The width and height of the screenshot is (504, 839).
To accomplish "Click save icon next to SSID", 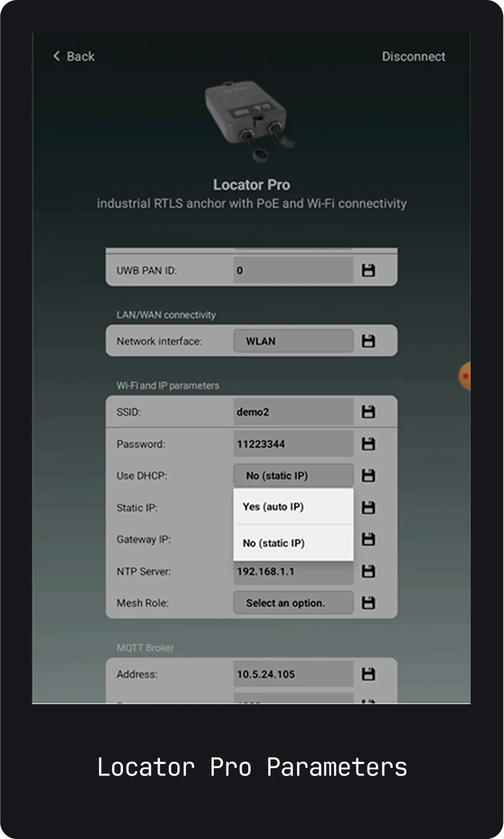I will tap(368, 412).
